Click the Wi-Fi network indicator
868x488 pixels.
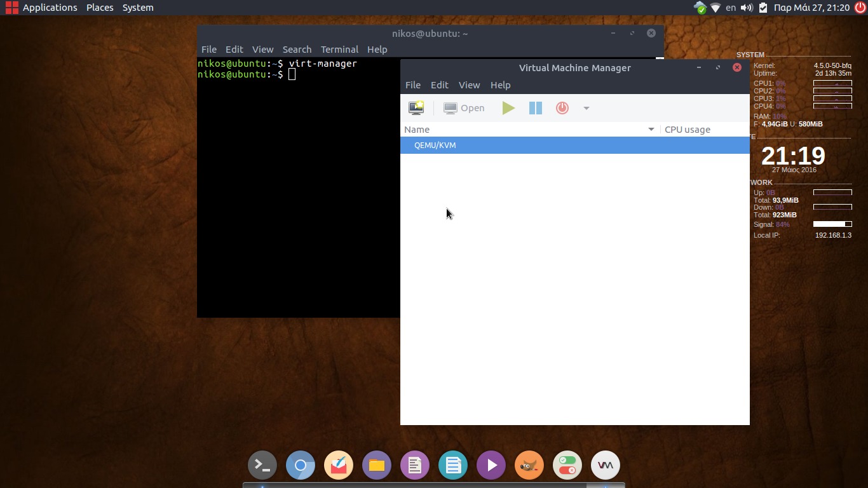pos(715,8)
